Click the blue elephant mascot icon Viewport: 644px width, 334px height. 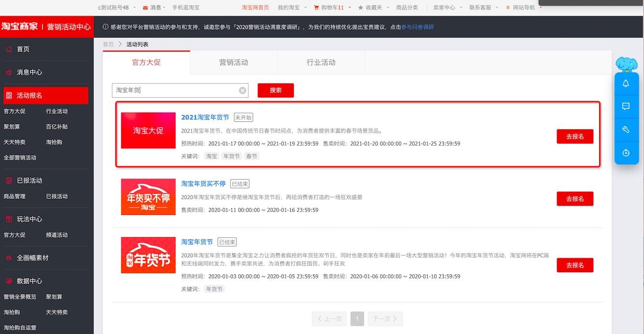[627, 64]
